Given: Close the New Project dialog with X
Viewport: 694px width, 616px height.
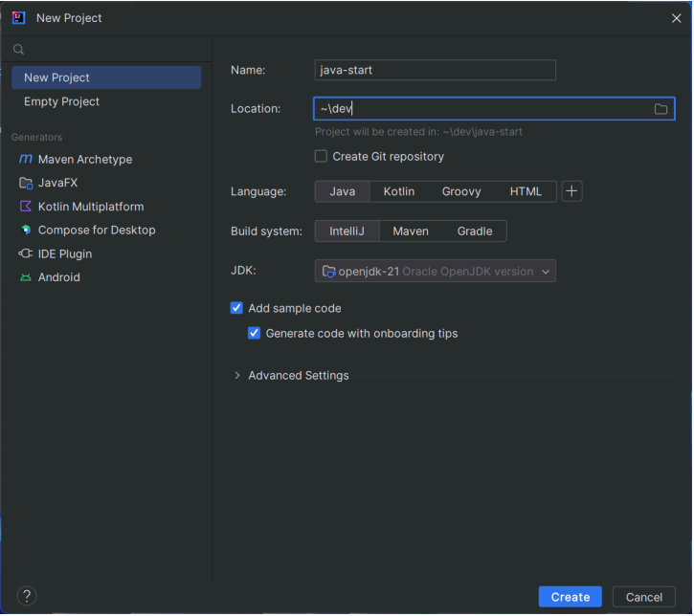Looking at the screenshot, I should [676, 18].
